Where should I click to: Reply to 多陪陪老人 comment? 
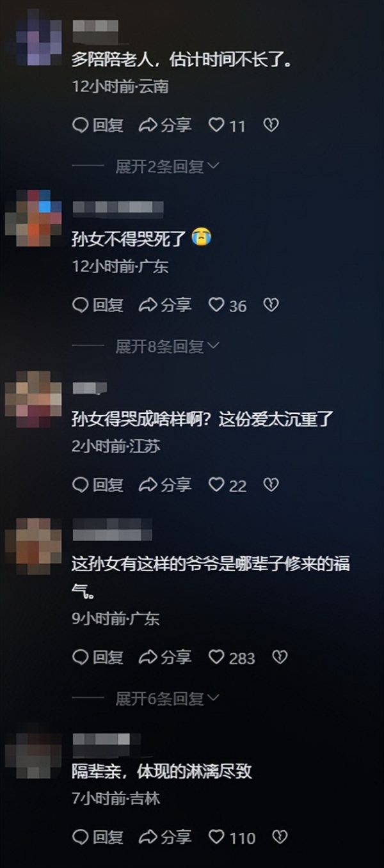[x=98, y=125]
